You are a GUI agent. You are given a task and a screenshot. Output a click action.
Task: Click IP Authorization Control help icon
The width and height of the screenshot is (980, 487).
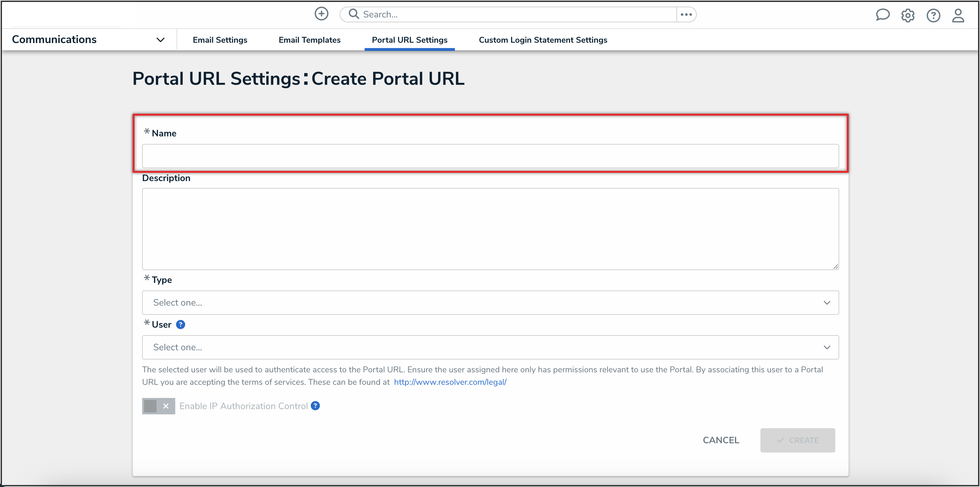coord(315,406)
